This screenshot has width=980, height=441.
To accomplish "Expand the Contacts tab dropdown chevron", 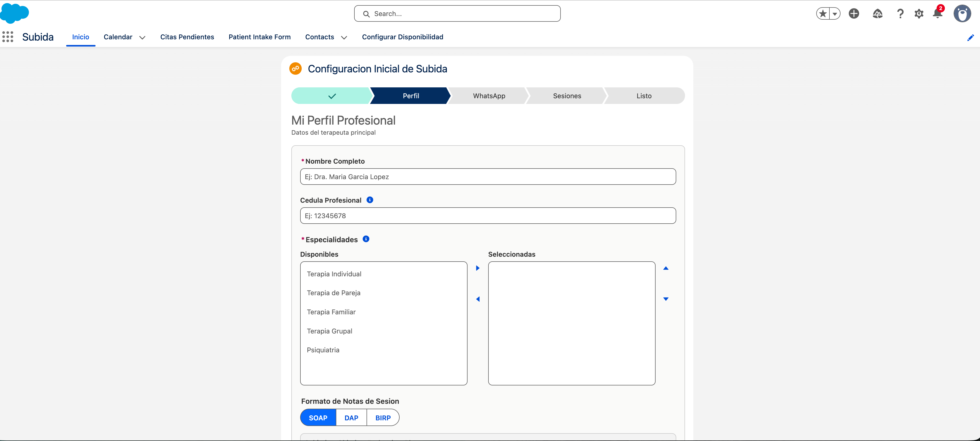I will pyautogui.click(x=344, y=37).
